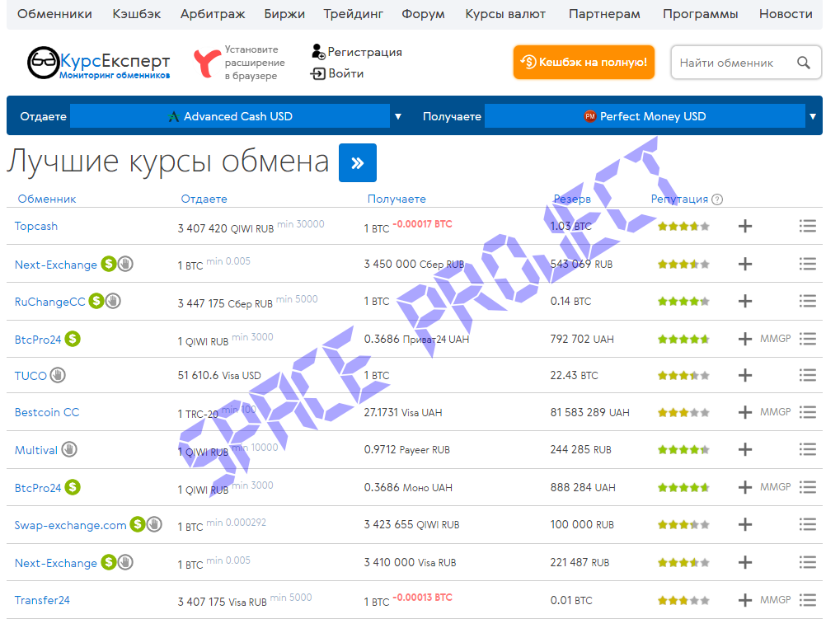Click the blue double-arrow button

[357, 162]
